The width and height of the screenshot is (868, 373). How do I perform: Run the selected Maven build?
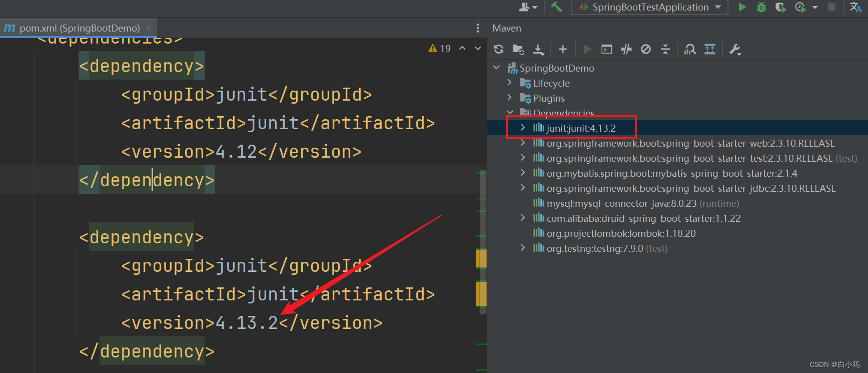click(588, 49)
